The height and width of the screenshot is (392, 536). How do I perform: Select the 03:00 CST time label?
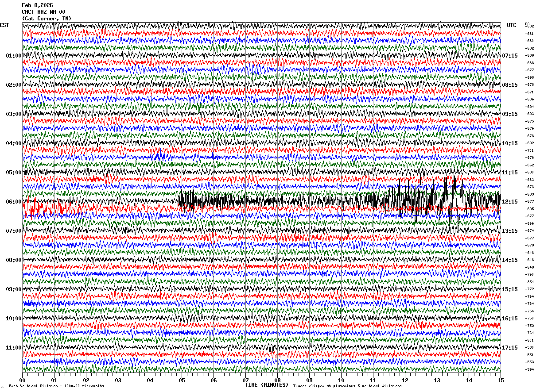click(x=14, y=114)
